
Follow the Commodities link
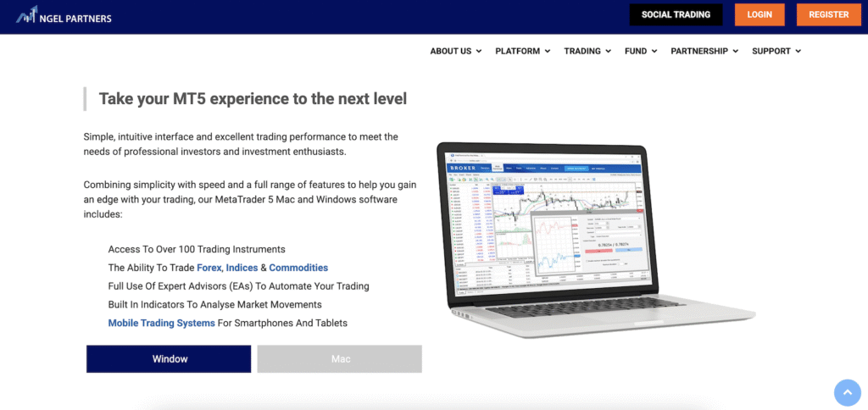pos(298,268)
